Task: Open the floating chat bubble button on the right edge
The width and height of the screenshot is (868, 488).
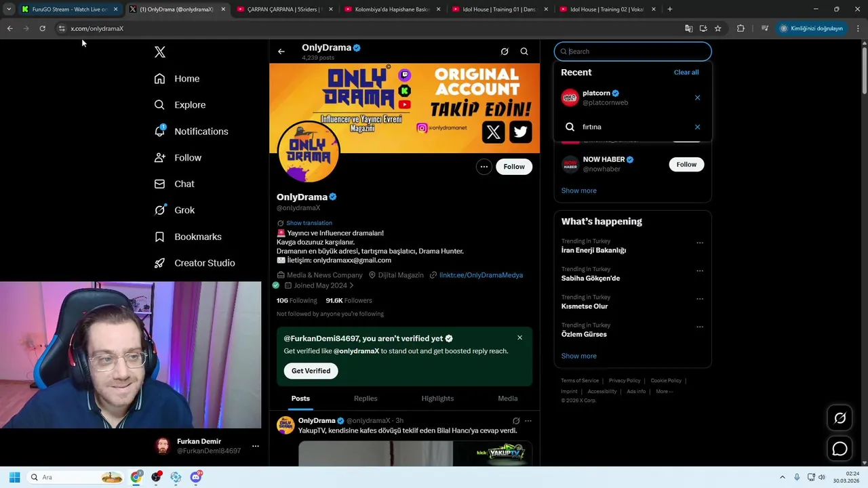Action: [x=840, y=449]
